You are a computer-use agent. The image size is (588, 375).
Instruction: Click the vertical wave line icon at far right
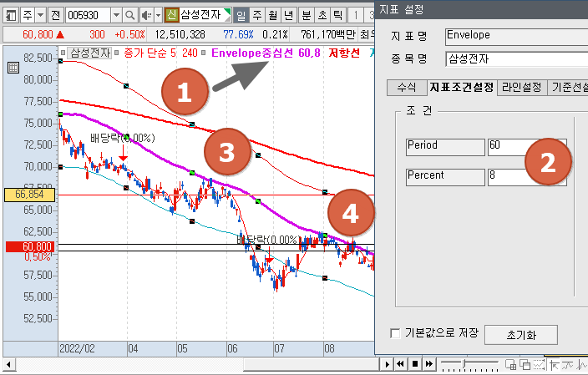tap(582, 364)
